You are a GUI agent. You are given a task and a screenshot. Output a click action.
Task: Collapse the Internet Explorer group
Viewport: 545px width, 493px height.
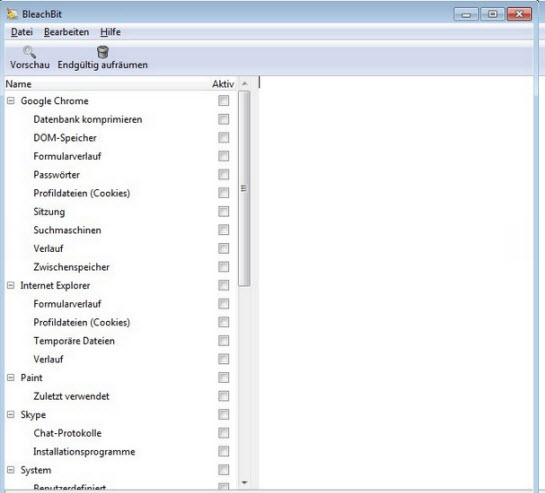pyautogui.click(x=11, y=285)
